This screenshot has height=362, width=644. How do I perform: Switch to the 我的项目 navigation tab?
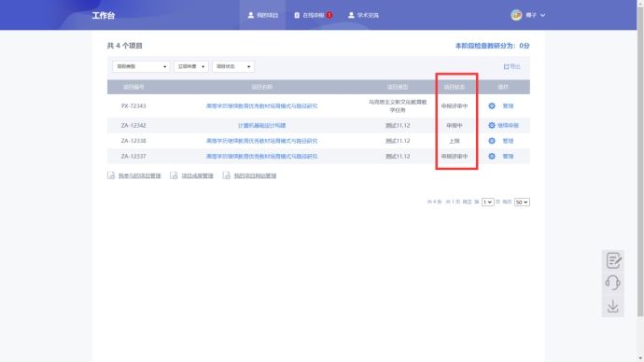coord(262,15)
